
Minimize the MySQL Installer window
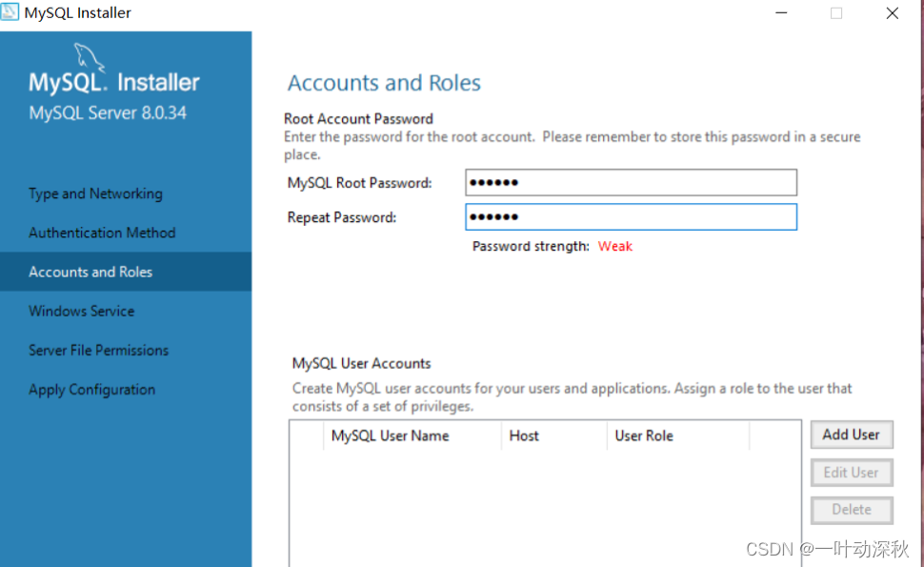coord(781,13)
